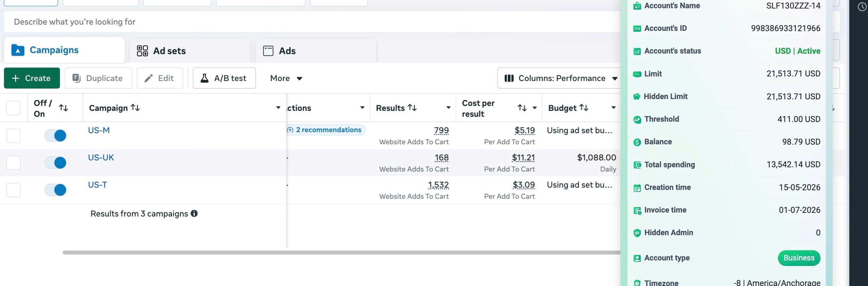Open the Columns: Performance dropdown

(561, 78)
